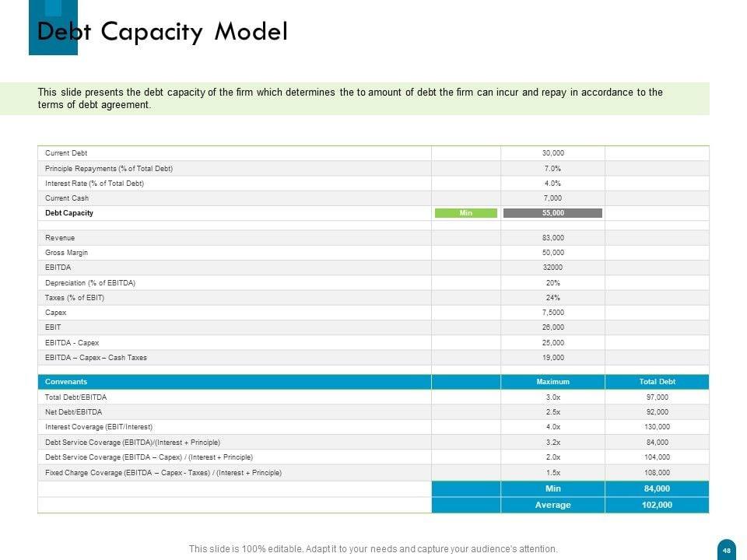Click the Total Debt column header
747x560 pixels.
[657, 382]
